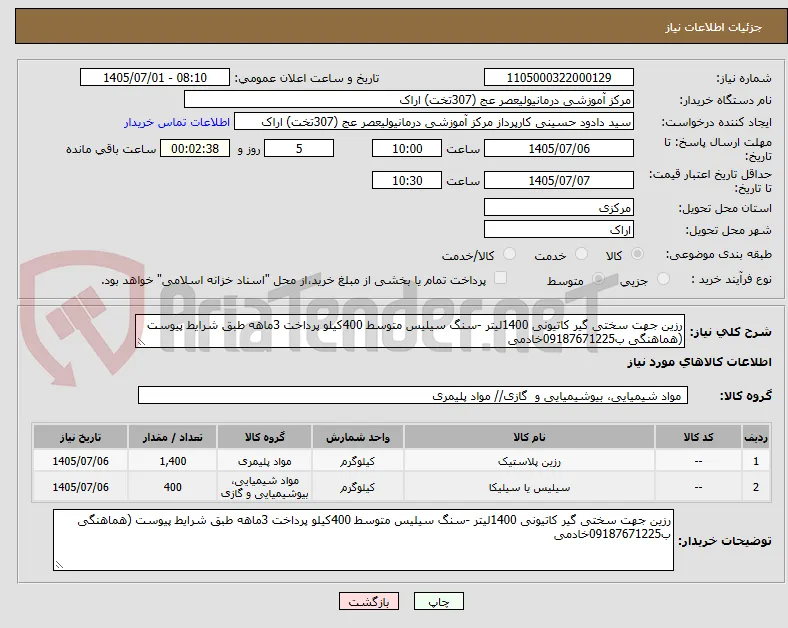Screen dimensions: 788x628
Task: Click the quantity cell 1,400
Action: click(x=172, y=461)
